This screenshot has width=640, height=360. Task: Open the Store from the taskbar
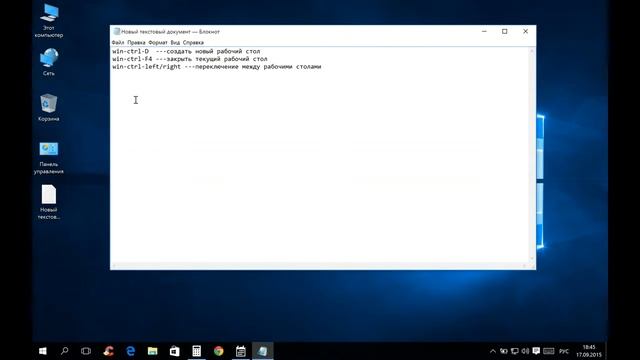pos(174,351)
